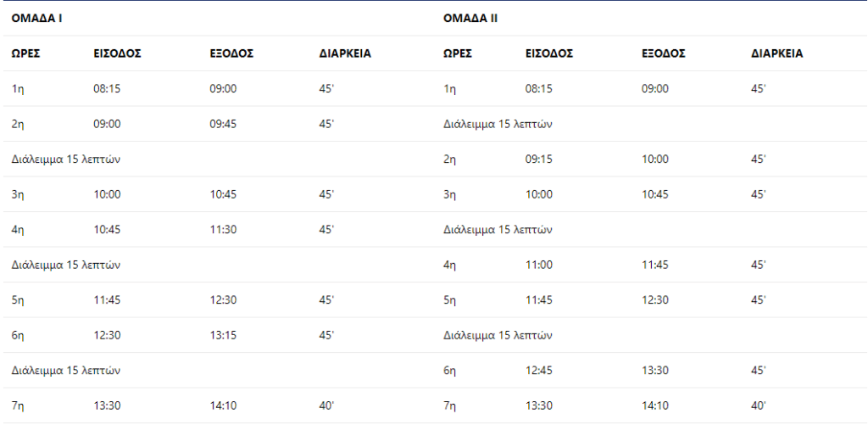This screenshot has height=425, width=868.
Task: Click the 14:10 exit time in ΟΜΑΔΑ ΙΙ
Action: (655, 406)
